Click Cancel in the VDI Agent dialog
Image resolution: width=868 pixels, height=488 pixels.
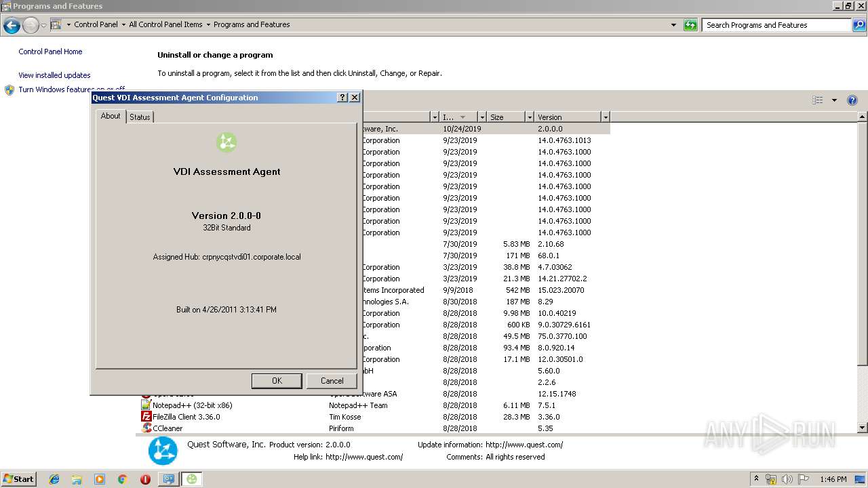coord(332,381)
